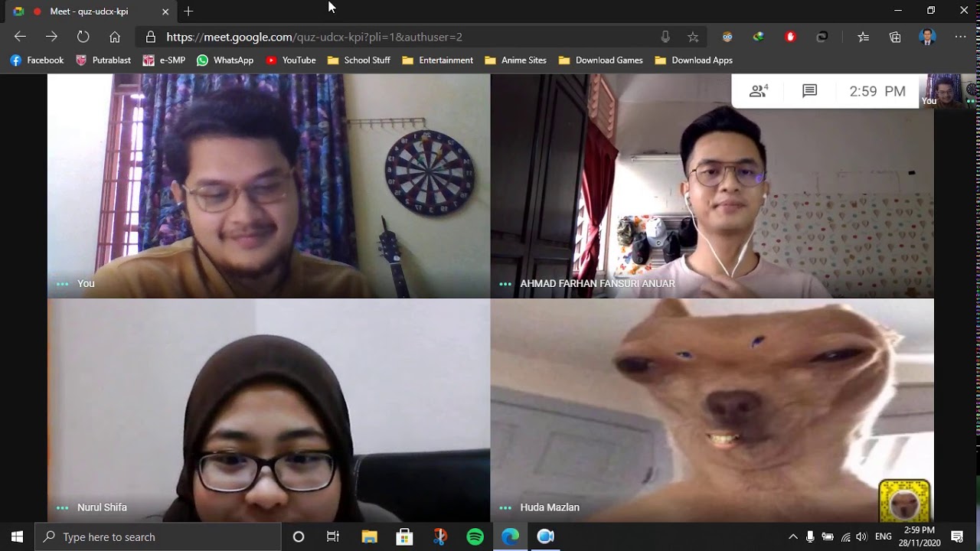The image size is (980, 551).
Task: Expand the Entertainment bookmark folder
Action: [437, 60]
